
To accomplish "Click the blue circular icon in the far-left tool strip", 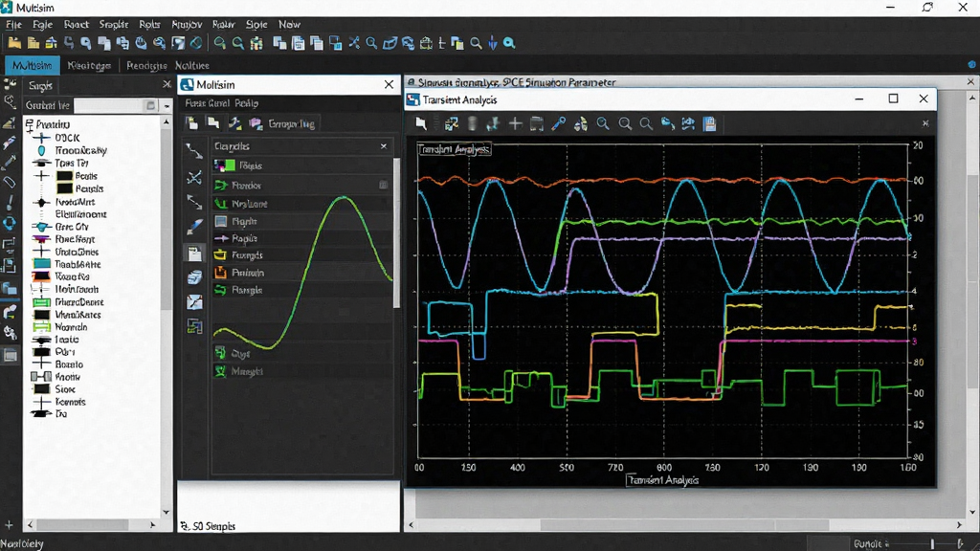I will point(10,223).
